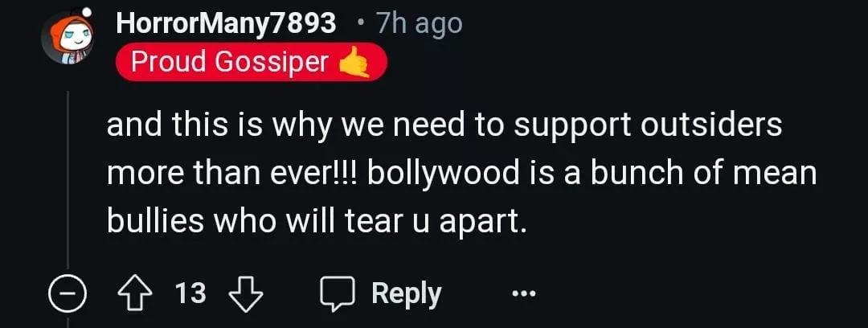The height and width of the screenshot is (328, 868).
Task: Click the vote count 13
Action: [x=190, y=293]
